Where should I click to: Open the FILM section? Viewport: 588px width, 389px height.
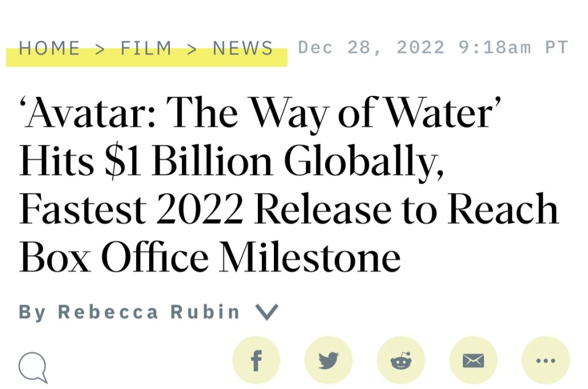[146, 48]
